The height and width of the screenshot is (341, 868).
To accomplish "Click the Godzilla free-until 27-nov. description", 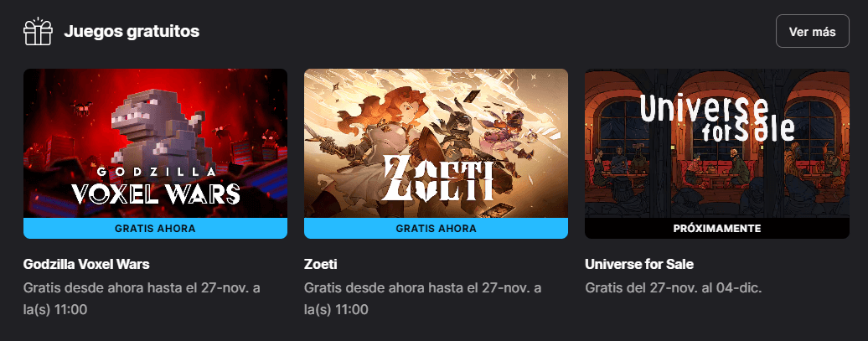I will (142, 298).
